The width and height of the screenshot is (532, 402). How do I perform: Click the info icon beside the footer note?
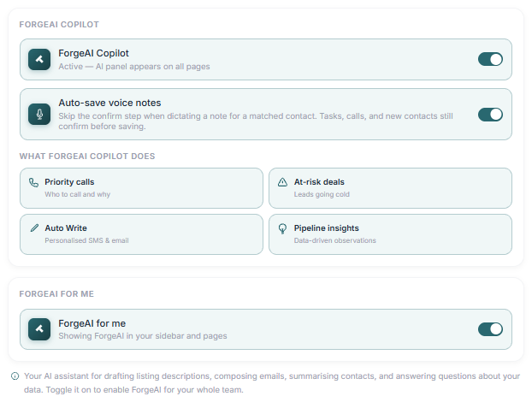pos(15,375)
